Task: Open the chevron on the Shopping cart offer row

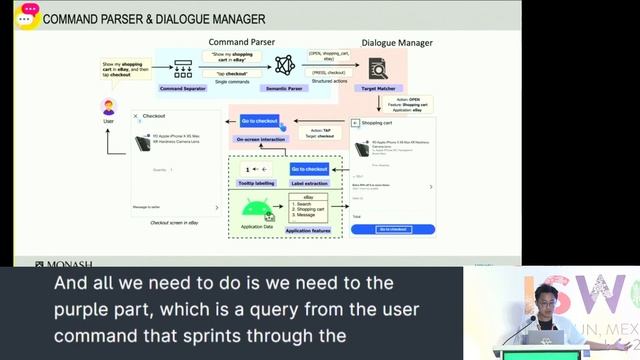Action: pyautogui.click(x=431, y=187)
